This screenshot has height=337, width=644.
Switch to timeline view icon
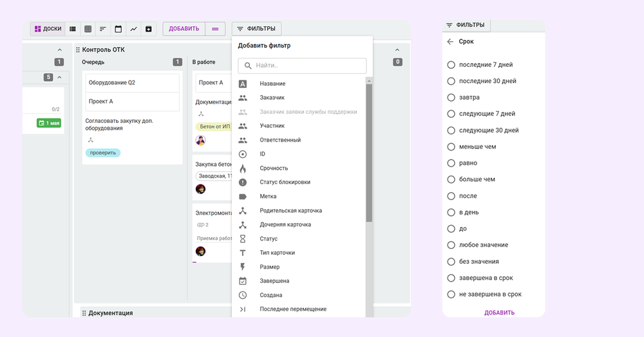(x=103, y=29)
